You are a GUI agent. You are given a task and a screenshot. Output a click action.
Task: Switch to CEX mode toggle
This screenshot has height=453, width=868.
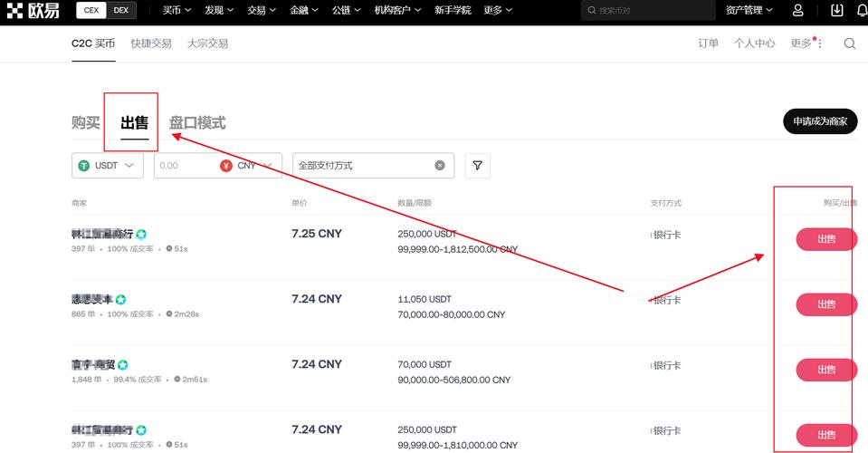tap(90, 11)
